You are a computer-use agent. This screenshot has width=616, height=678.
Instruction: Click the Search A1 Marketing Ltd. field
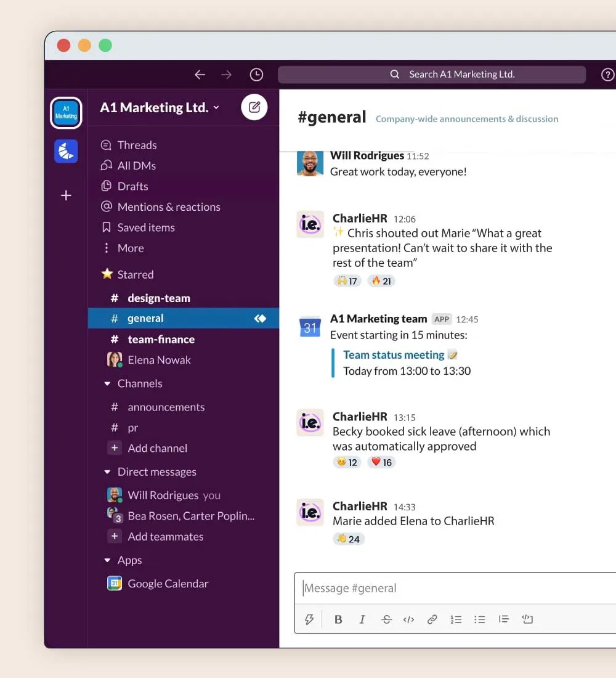point(432,75)
